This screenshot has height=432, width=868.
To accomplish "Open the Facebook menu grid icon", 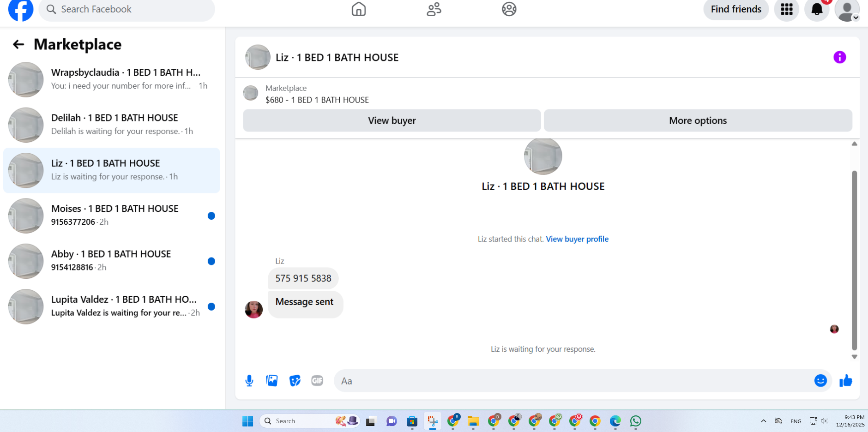I will (x=787, y=9).
